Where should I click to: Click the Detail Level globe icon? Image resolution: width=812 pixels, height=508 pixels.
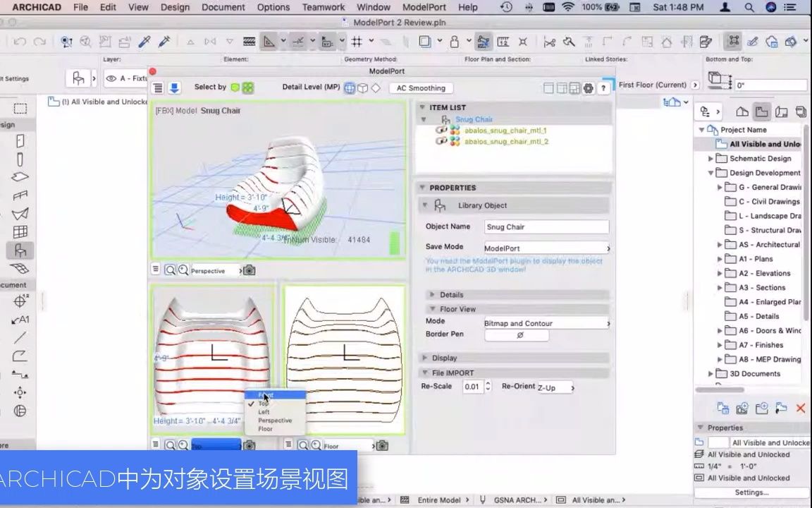[x=350, y=87]
